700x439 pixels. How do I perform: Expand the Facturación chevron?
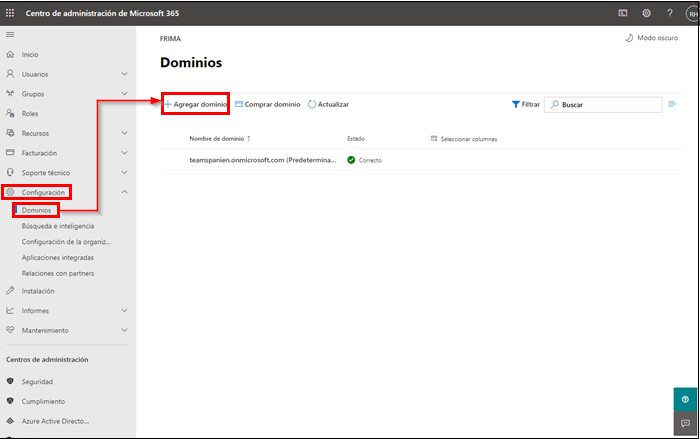[x=125, y=152]
